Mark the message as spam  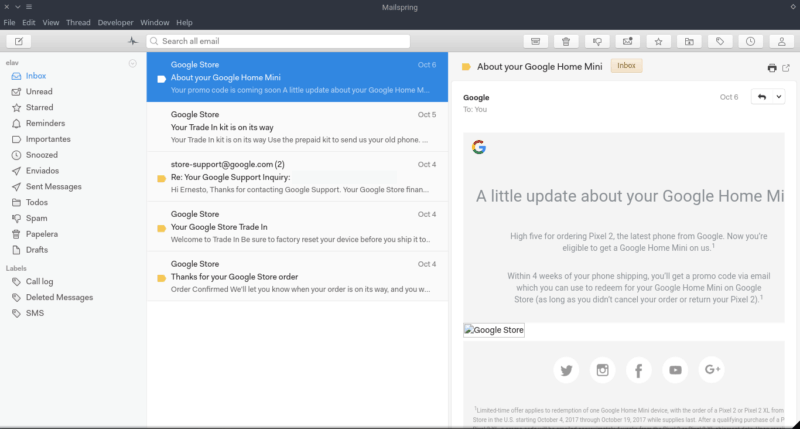(597, 41)
